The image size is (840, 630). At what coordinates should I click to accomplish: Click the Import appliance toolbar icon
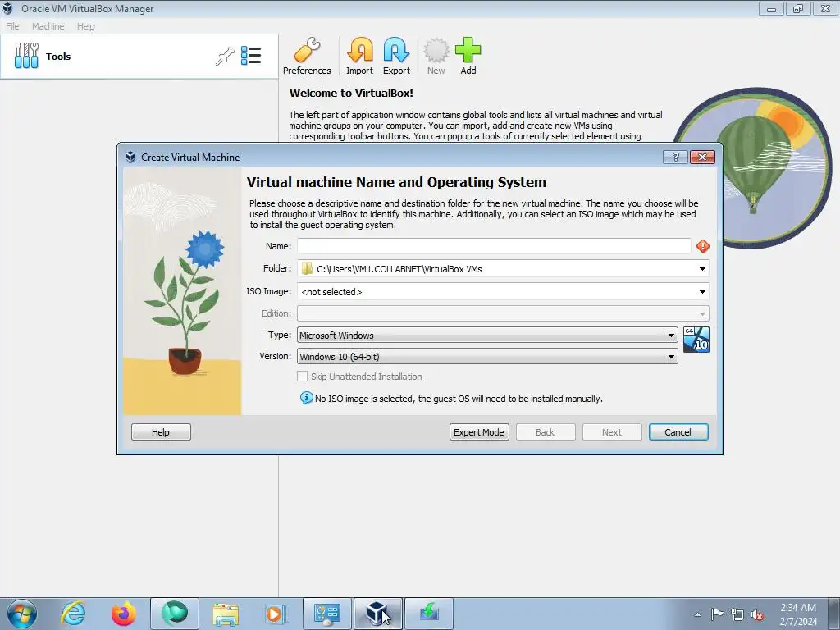click(x=359, y=57)
